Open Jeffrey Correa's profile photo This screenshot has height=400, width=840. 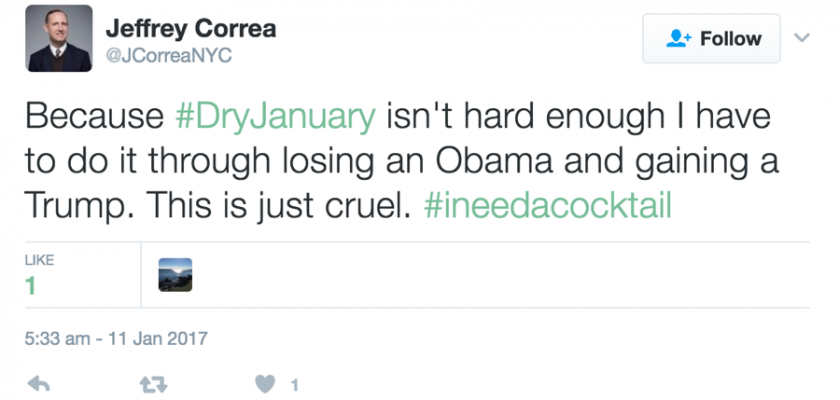tap(60, 39)
